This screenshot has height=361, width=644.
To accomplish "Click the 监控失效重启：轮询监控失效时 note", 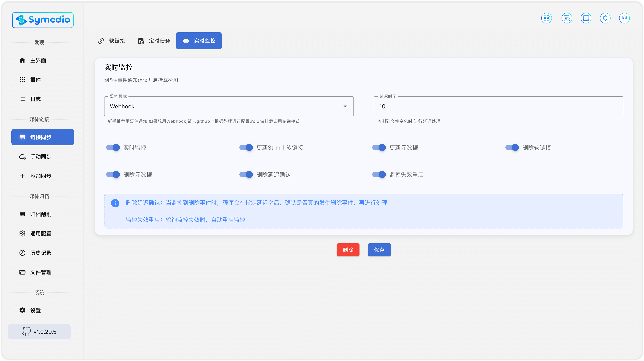I will (186, 220).
